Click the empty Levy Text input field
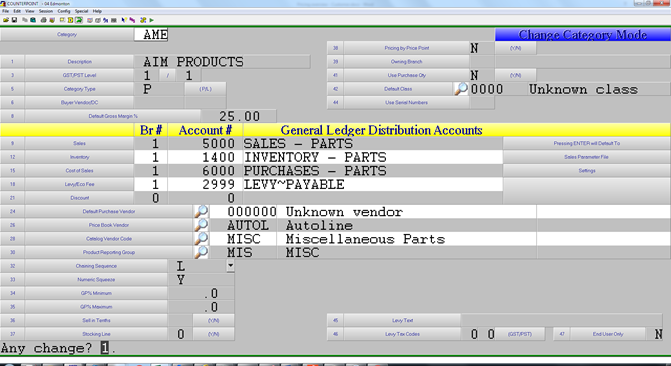 561,320
